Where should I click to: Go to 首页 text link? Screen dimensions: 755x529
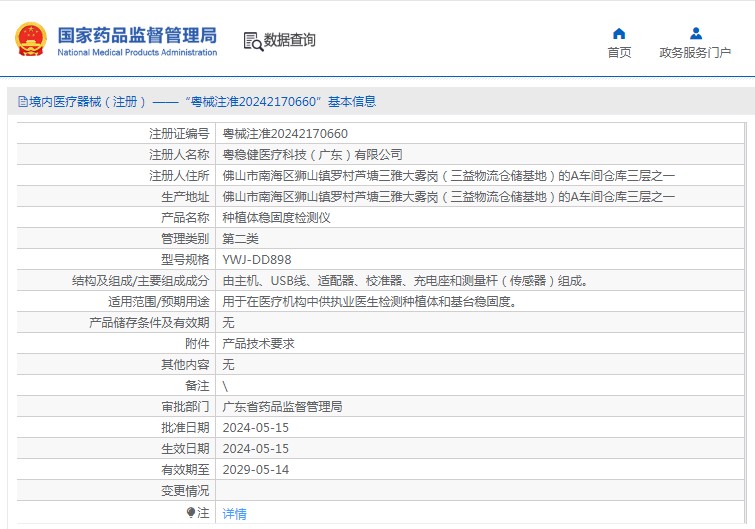(x=619, y=52)
